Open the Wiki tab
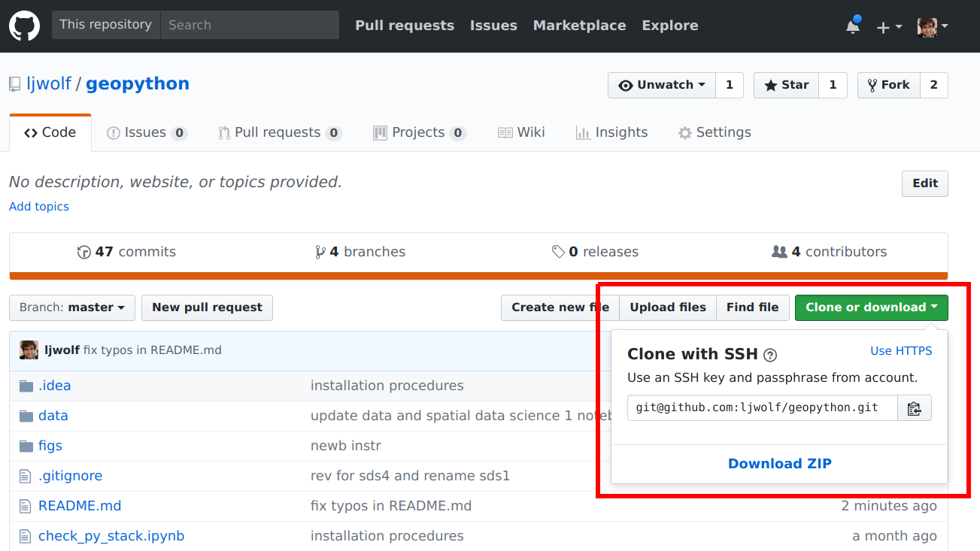980x551 pixels. (x=521, y=132)
